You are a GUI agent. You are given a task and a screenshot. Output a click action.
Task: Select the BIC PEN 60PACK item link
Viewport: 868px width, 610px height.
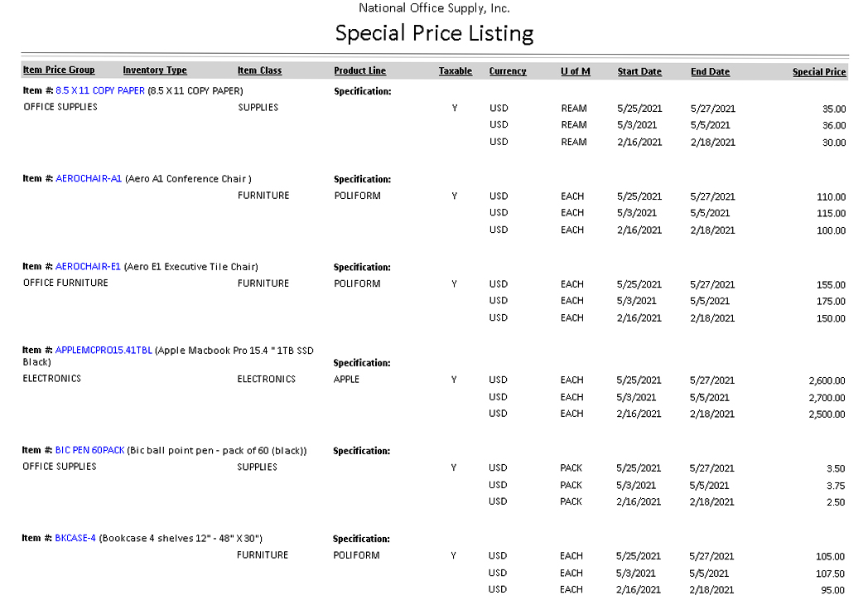coord(89,450)
